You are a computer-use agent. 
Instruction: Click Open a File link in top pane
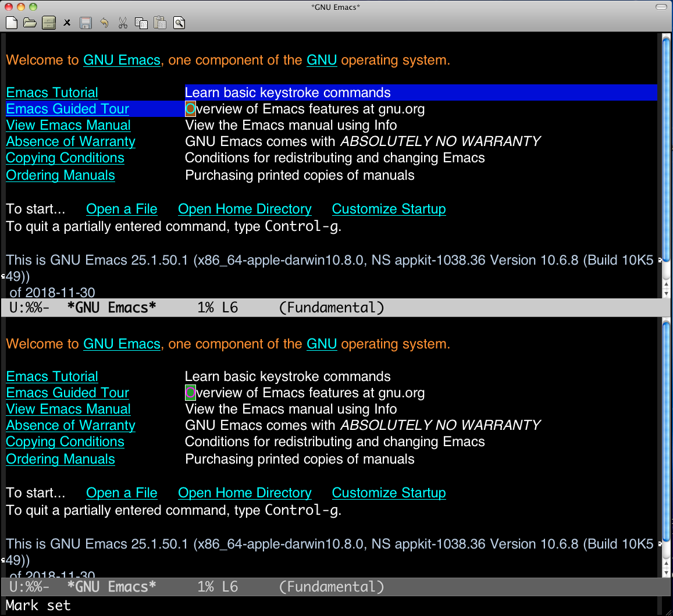122,209
